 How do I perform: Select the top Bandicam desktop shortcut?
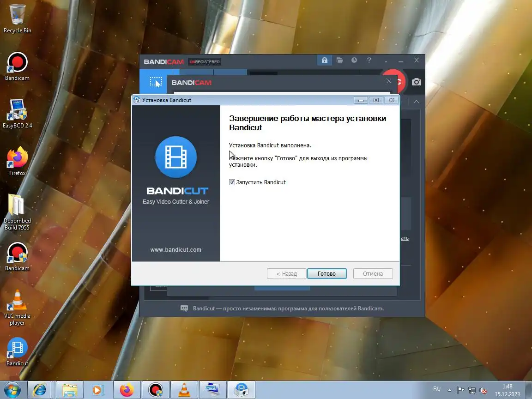(17, 66)
